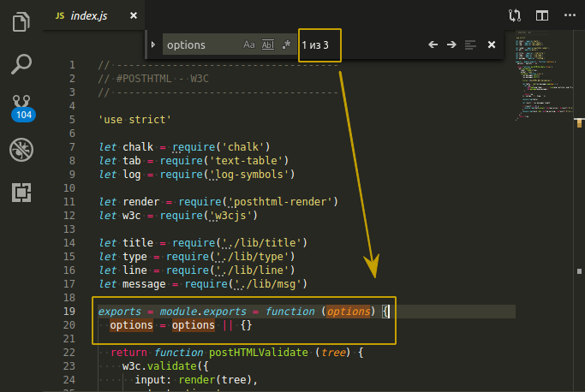Click the return keyword on line 22
This screenshot has height=392, width=585.
point(128,353)
